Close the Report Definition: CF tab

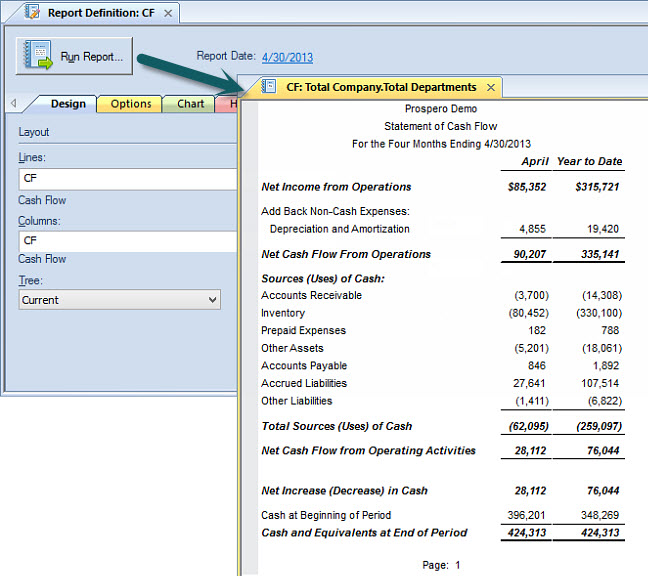pyautogui.click(x=168, y=13)
